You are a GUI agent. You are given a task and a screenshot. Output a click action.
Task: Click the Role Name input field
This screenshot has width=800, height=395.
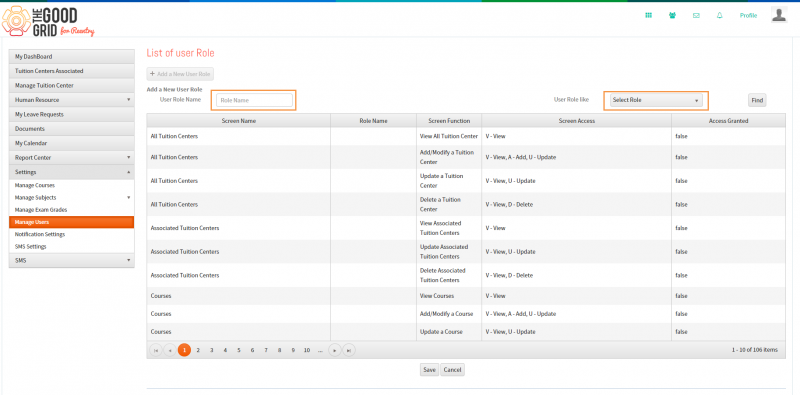(254, 101)
